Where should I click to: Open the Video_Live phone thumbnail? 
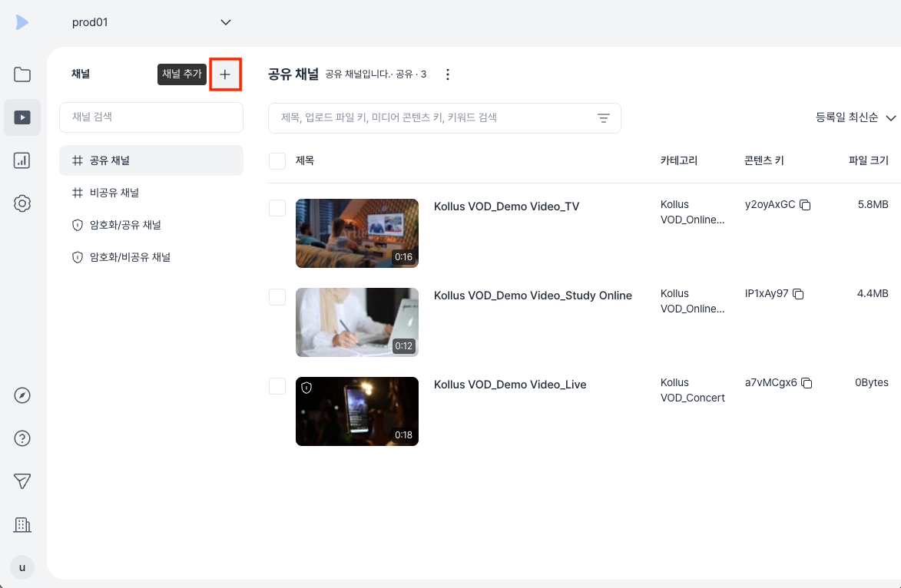(x=357, y=411)
